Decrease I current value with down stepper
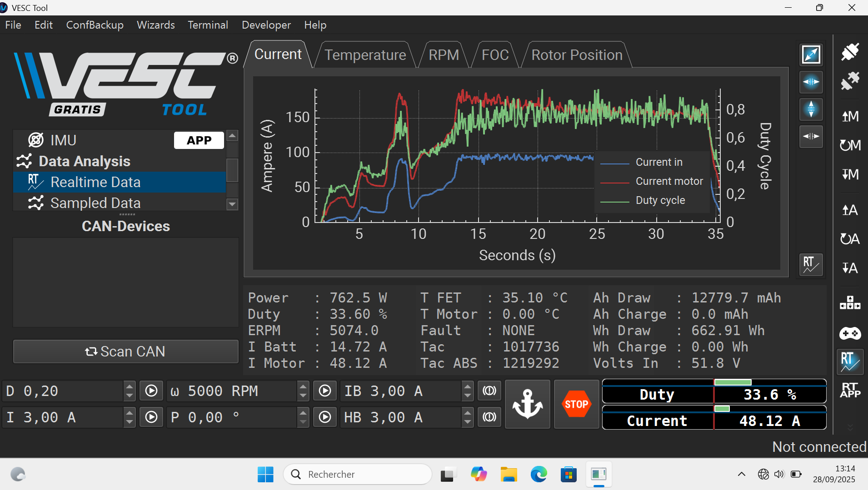The height and width of the screenshot is (490, 868). tap(130, 422)
